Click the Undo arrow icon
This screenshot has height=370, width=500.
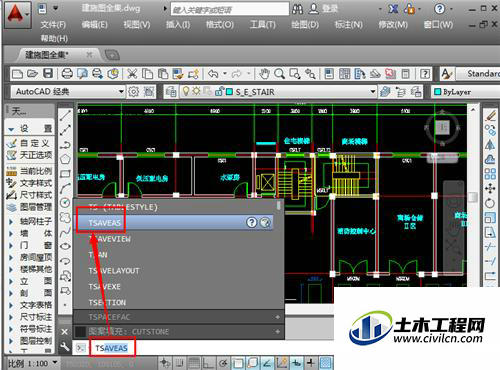point(213,74)
